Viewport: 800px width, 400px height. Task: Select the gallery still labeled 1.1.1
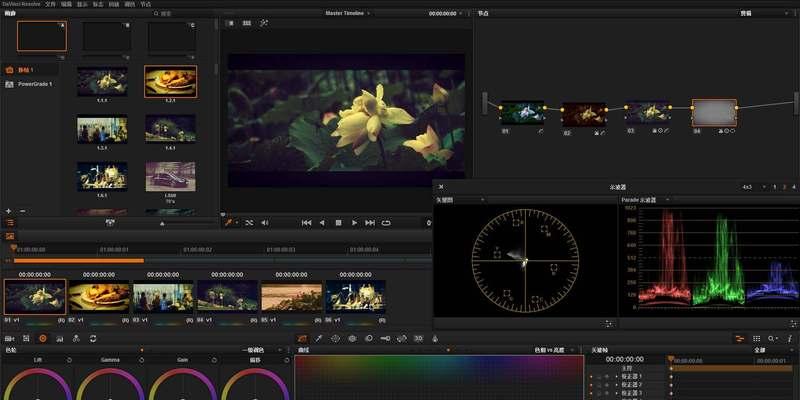click(x=102, y=82)
